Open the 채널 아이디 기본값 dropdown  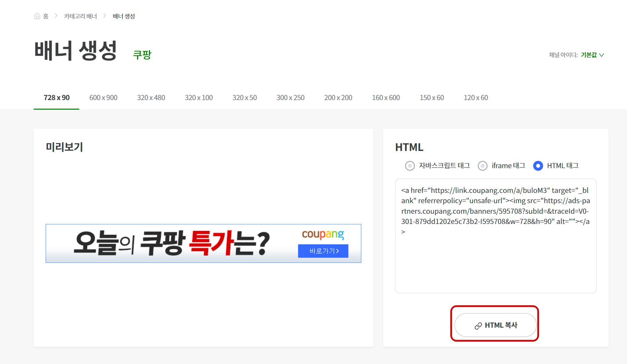point(592,55)
